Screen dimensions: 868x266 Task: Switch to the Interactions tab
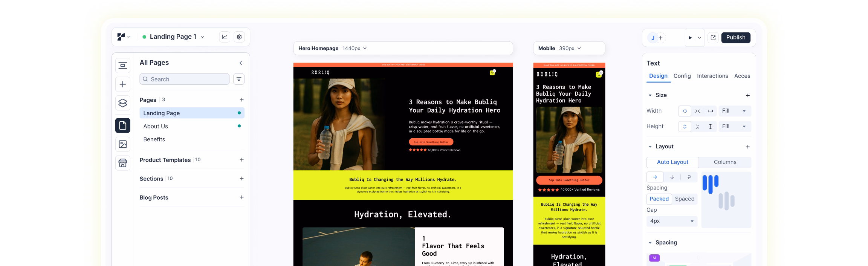712,76
